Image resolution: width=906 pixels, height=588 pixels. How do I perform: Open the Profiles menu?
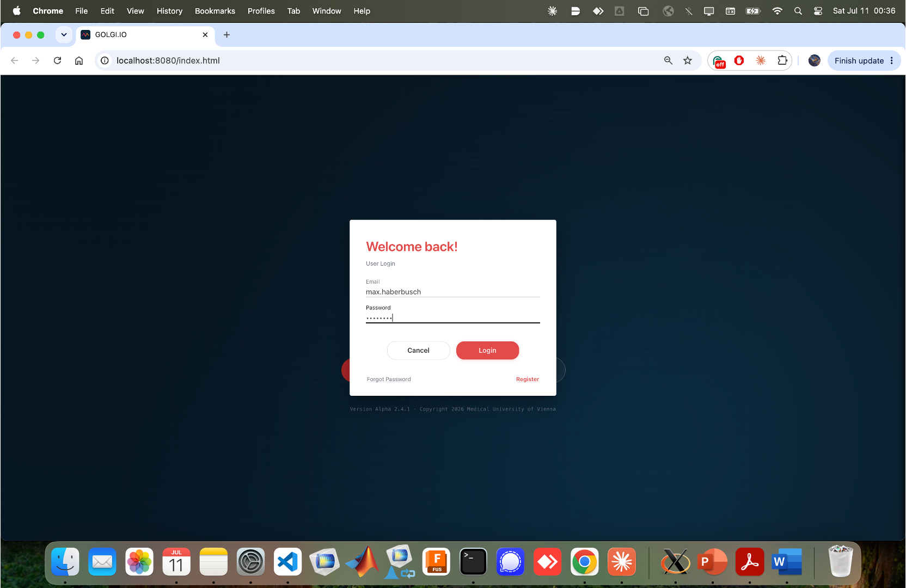pos(261,11)
